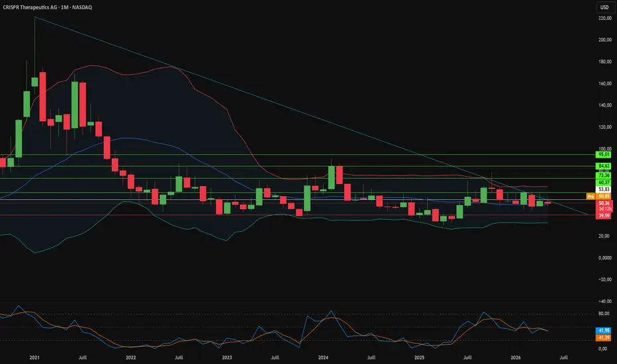The width and height of the screenshot is (617, 364).
Task: Select the 84,62 green price label
Action: 604,166
